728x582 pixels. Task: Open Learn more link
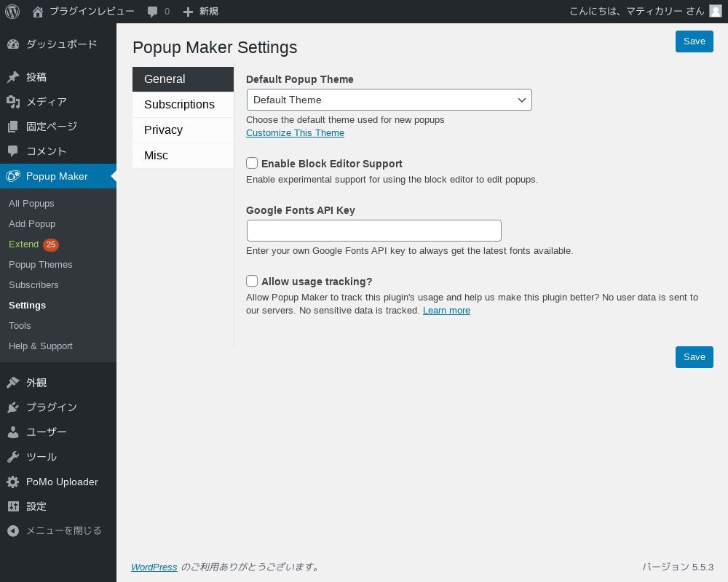pos(446,311)
